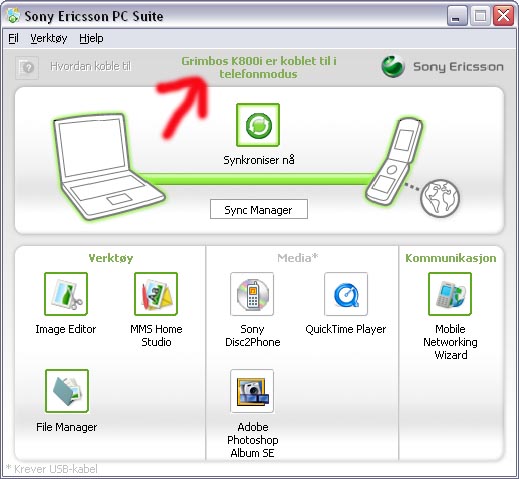The image size is (519, 479).
Task: Open the Image Editor tool
Action: pos(66,294)
